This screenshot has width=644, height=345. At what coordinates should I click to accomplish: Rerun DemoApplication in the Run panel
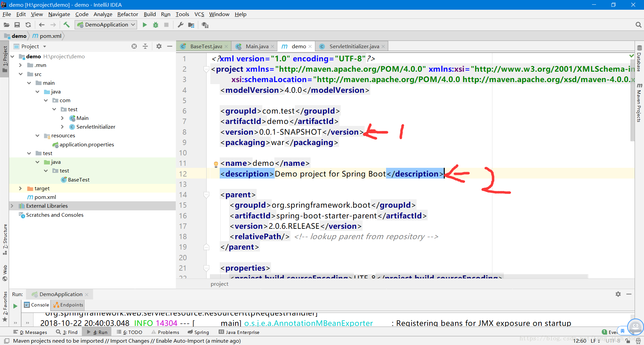coord(15,306)
